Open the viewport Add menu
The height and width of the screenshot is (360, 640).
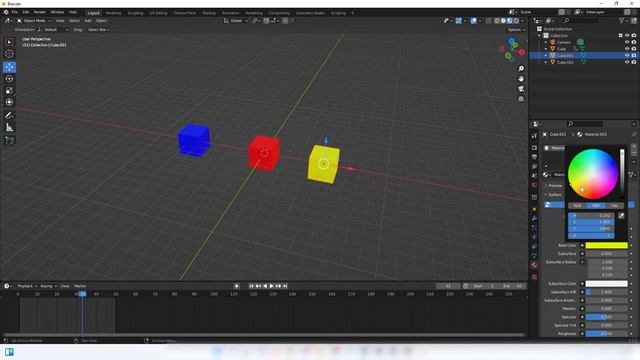click(88, 21)
